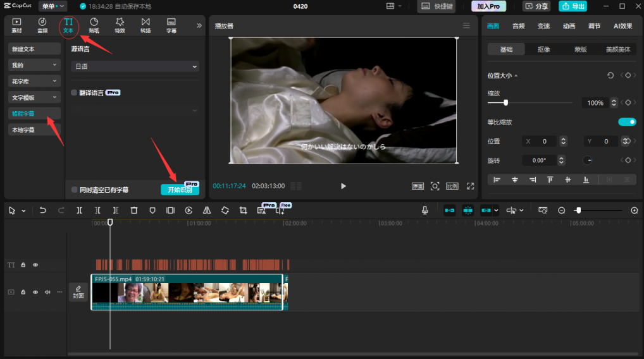The height and width of the screenshot is (359, 644).
Task: Switch to the 动画 tab in properties
Action: [x=569, y=26]
